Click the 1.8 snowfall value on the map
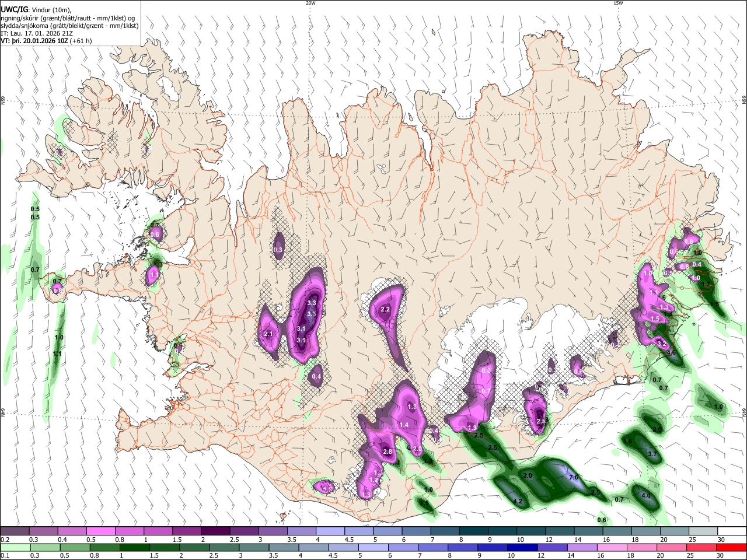Viewport: 747px width, 560px height. [412, 407]
